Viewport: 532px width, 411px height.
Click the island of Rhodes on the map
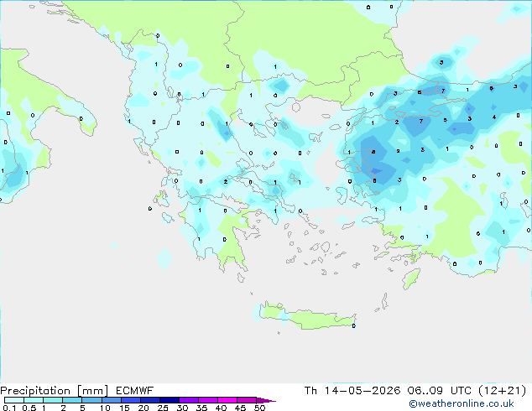coord(411,278)
